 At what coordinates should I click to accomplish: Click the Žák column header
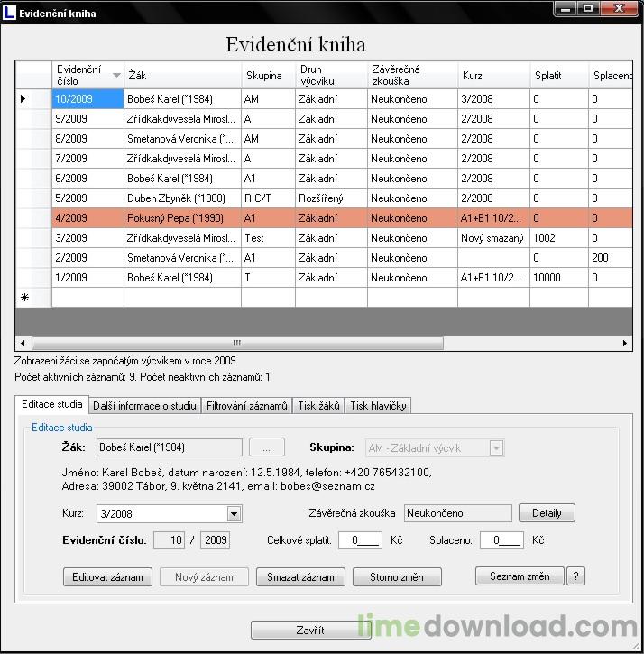coord(183,76)
